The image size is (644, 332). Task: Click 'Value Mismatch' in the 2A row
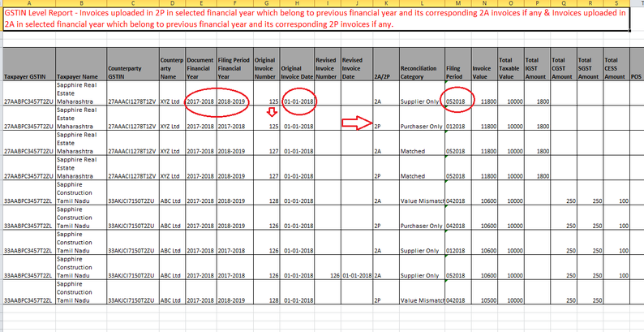422,192
